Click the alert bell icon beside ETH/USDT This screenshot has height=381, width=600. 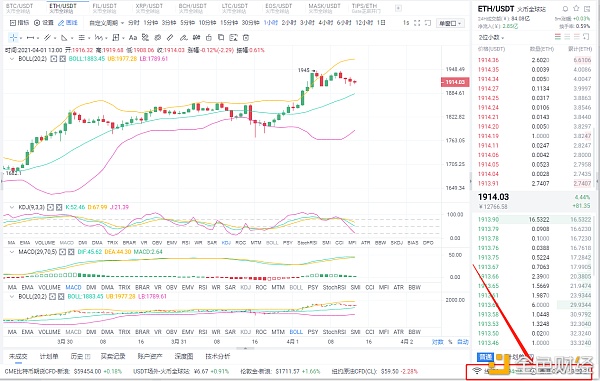tap(565, 8)
